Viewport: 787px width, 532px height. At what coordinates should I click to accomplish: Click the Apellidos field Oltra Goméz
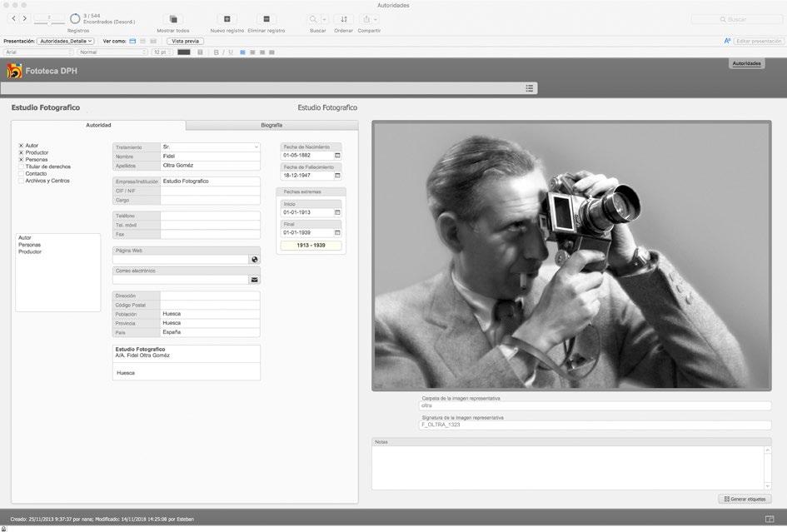click(x=211, y=166)
